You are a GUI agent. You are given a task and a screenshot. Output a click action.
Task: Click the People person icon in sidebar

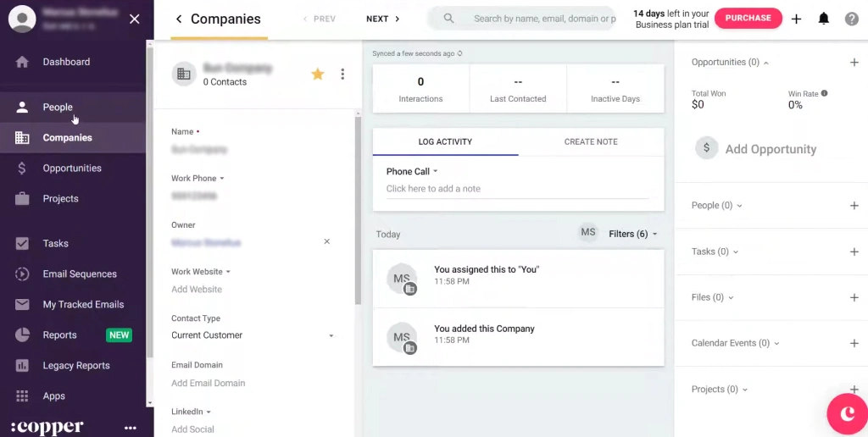(22, 108)
